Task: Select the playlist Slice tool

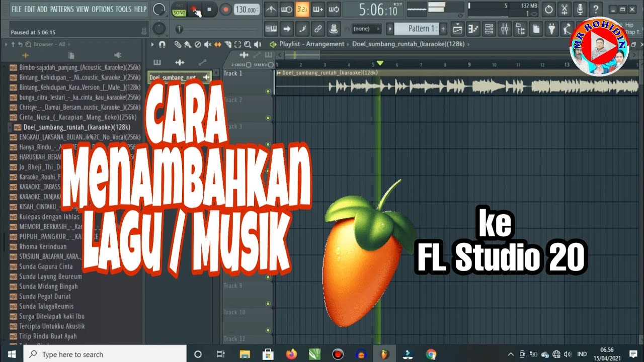Action: [x=228, y=44]
